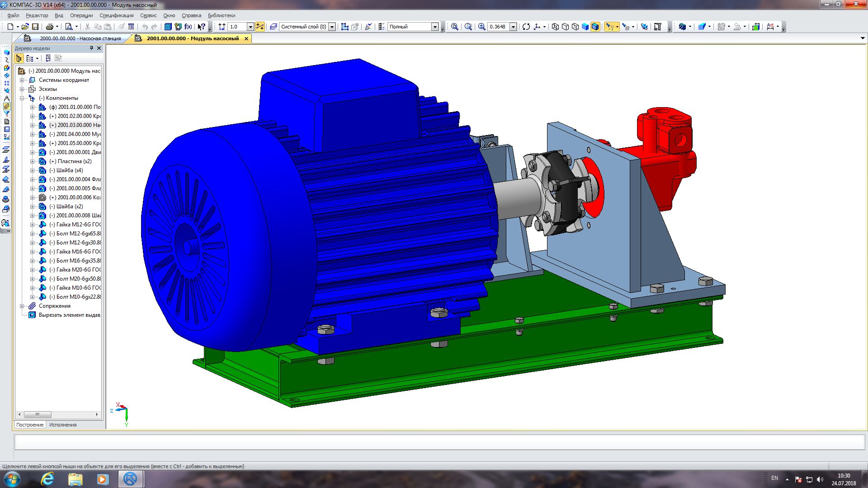Expand the Сопряжения tree node
Screen dimensions: 868x488
[22, 306]
